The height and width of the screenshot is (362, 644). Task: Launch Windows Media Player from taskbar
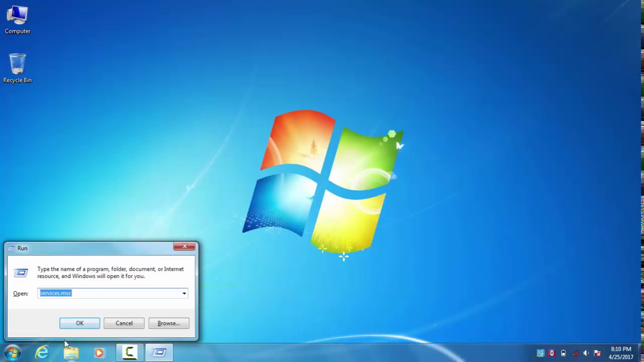click(x=99, y=353)
